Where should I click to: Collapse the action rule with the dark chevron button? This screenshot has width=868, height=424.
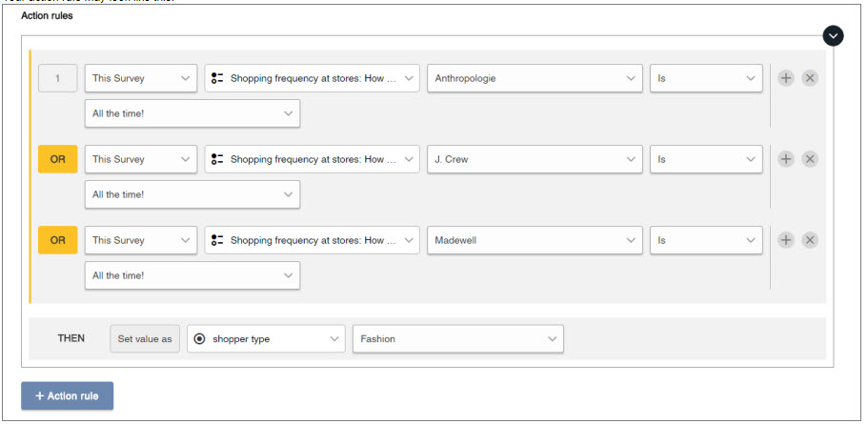coord(833,36)
